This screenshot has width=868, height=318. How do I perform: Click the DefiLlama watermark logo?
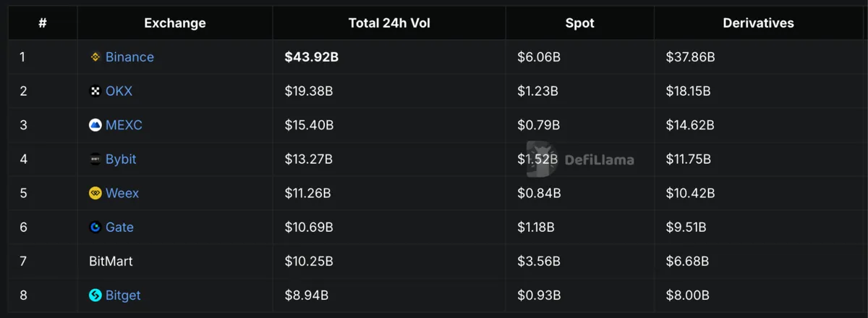pyautogui.click(x=580, y=159)
